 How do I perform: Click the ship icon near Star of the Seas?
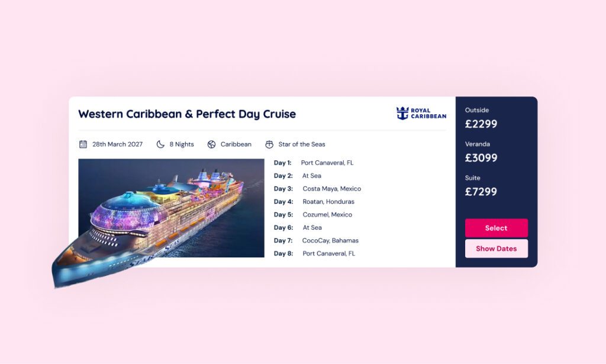(x=269, y=144)
